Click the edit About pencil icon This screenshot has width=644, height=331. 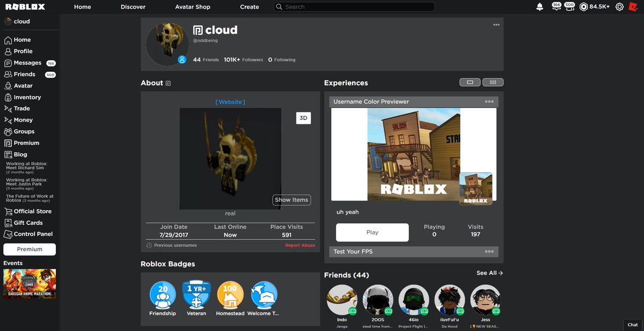pyautogui.click(x=169, y=83)
